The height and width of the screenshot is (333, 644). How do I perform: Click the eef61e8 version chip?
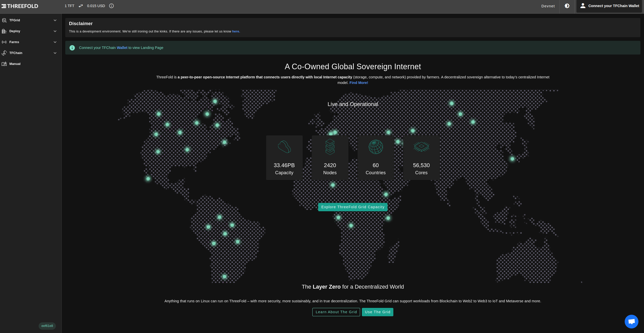[x=47, y=326]
